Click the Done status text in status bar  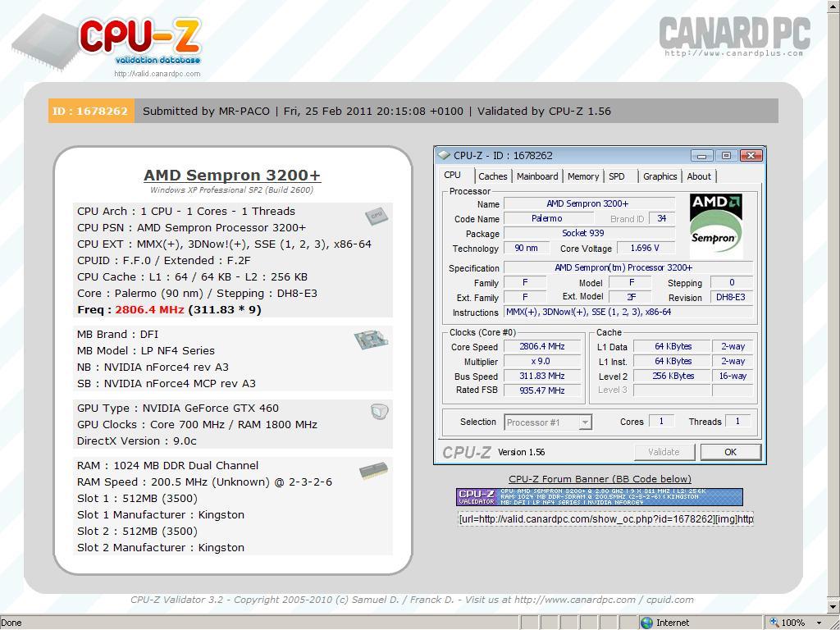pos(11,623)
